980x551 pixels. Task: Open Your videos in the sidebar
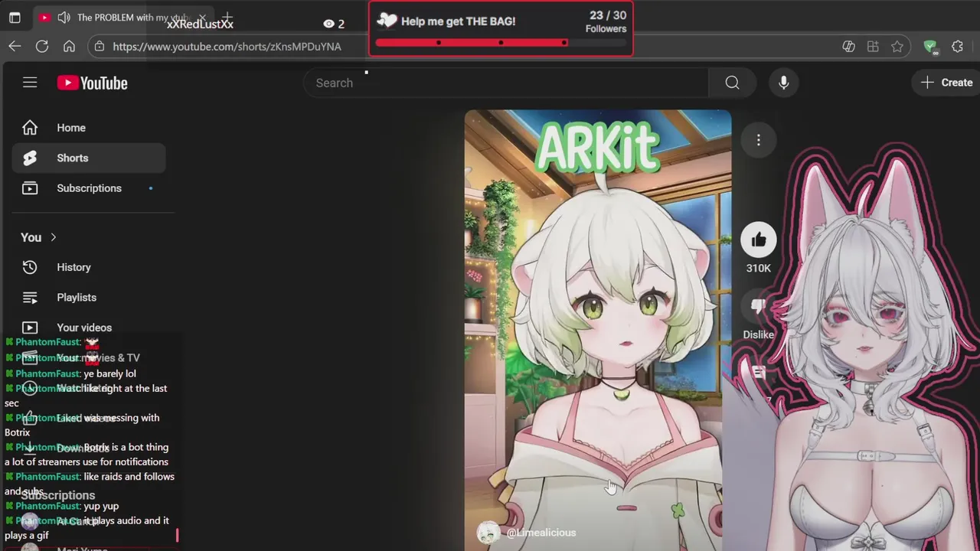point(89,328)
